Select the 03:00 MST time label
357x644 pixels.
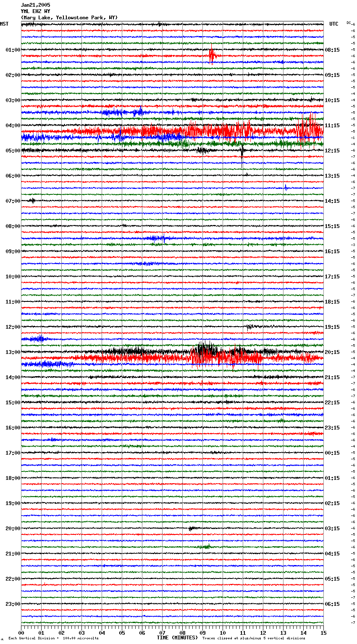(13, 100)
